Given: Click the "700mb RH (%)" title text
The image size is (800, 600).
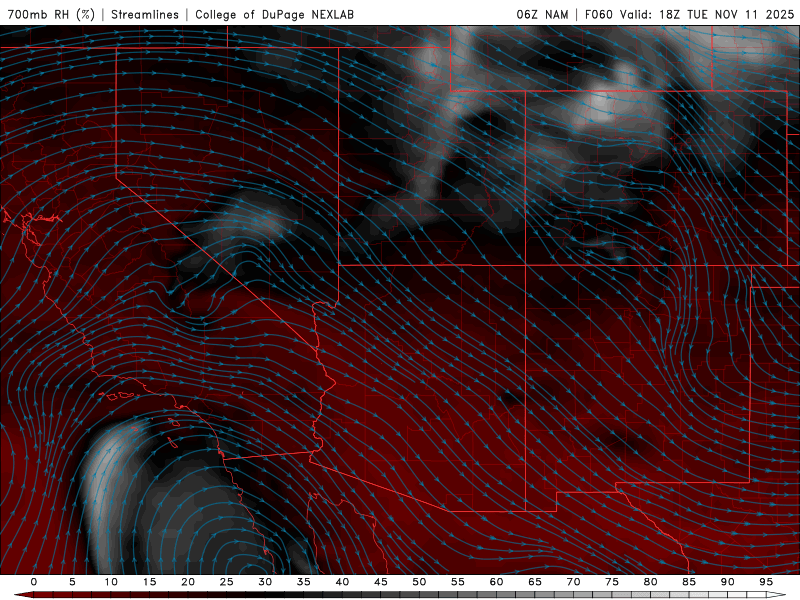Looking at the screenshot, I should [51, 14].
